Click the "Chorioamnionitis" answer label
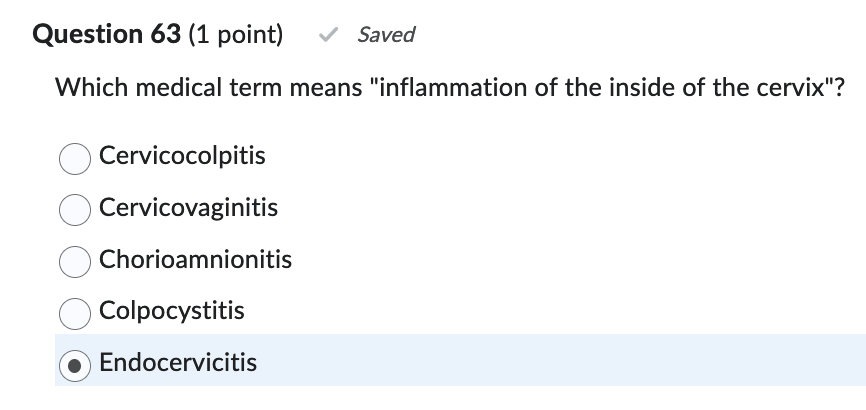This screenshot has height=410, width=866. click(195, 260)
